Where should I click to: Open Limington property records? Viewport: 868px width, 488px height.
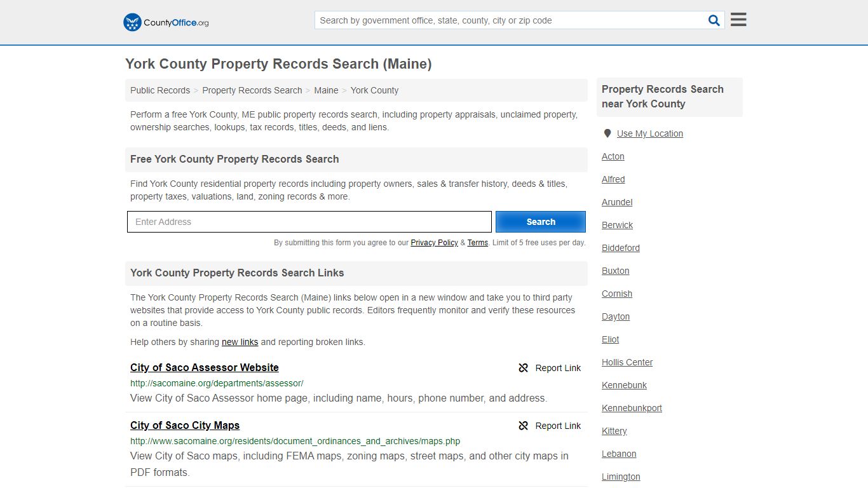coord(621,477)
